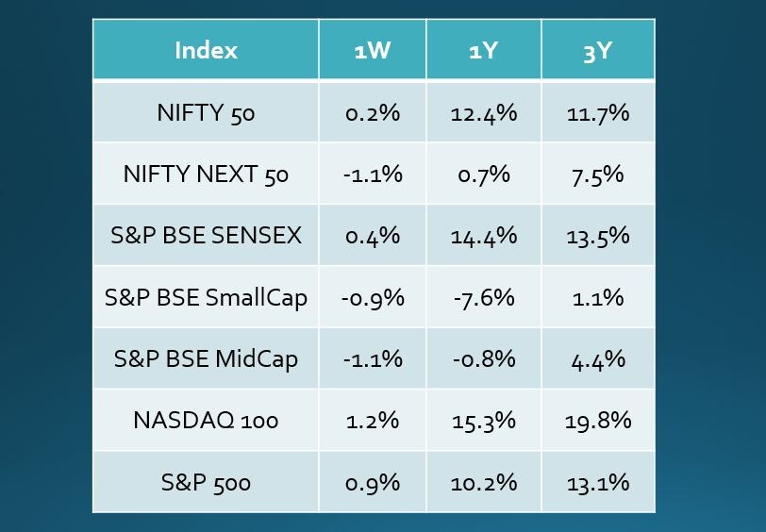Select the 1W column header

[x=373, y=51]
